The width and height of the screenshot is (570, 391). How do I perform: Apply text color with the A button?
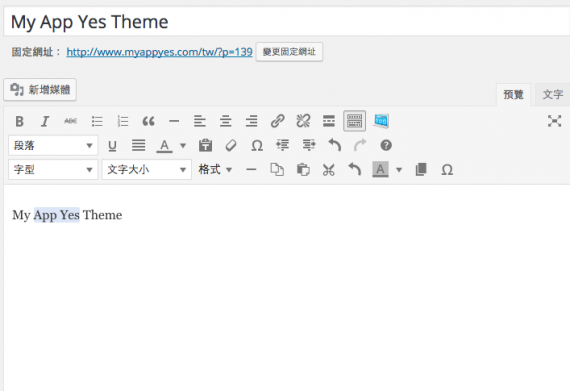pyautogui.click(x=164, y=145)
